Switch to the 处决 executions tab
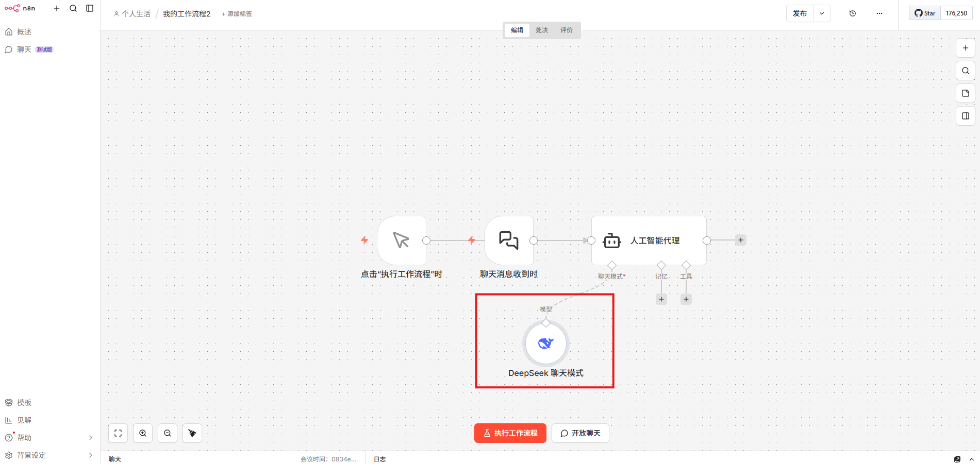Viewport: 980px width, 464px height. coord(541,30)
